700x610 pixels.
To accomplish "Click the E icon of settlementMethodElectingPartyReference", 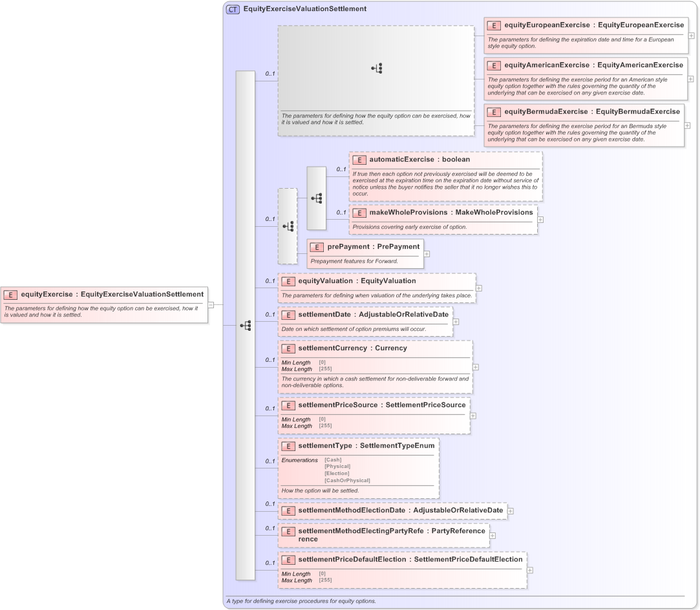I will (x=288, y=532).
